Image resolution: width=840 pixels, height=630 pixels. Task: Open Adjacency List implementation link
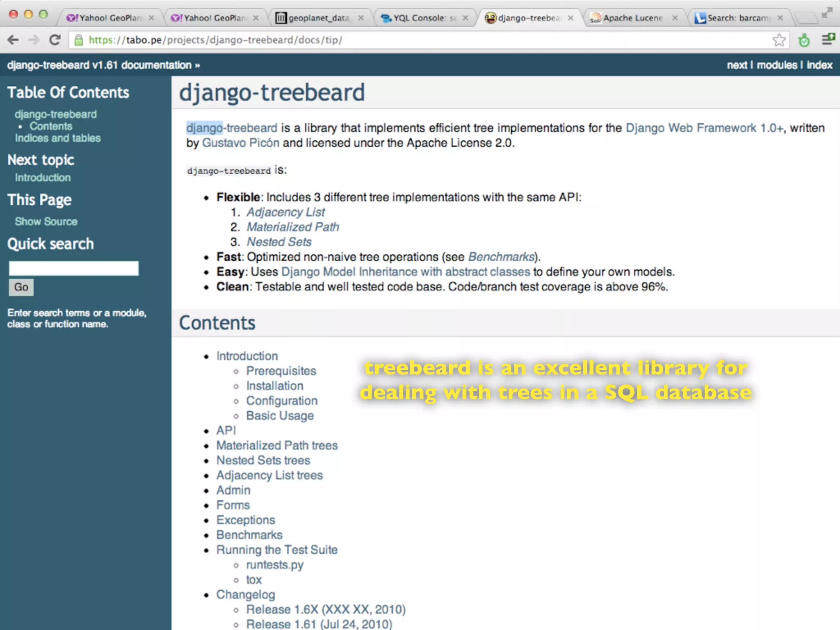285,212
